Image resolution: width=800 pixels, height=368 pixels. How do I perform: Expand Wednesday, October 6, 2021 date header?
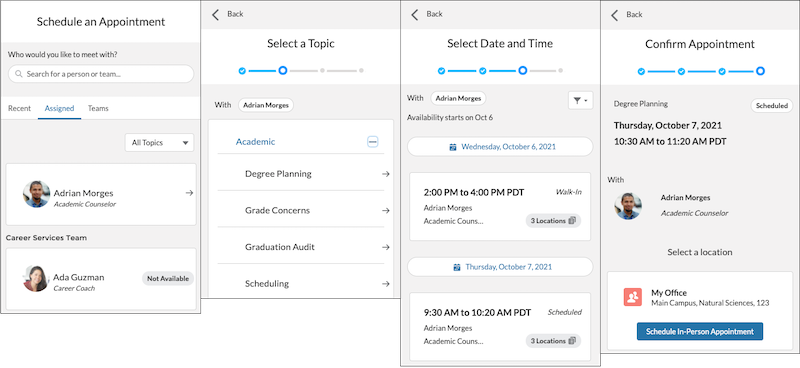[x=500, y=146]
